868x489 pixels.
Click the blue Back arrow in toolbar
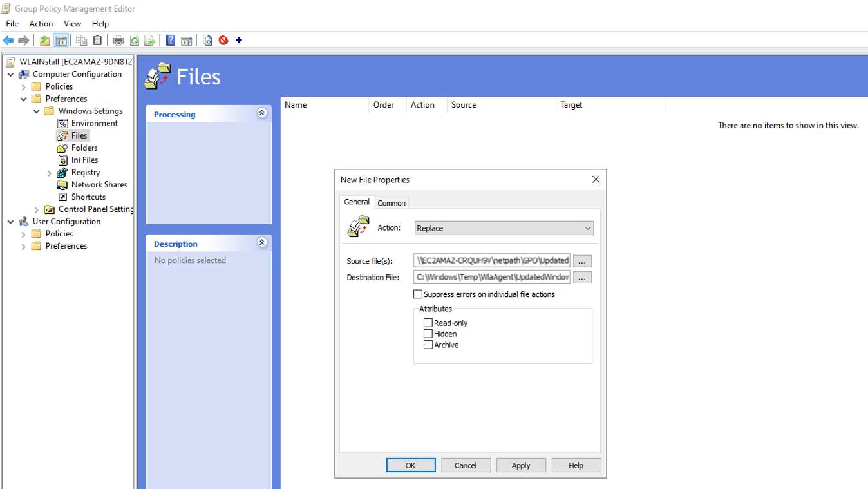click(8, 41)
